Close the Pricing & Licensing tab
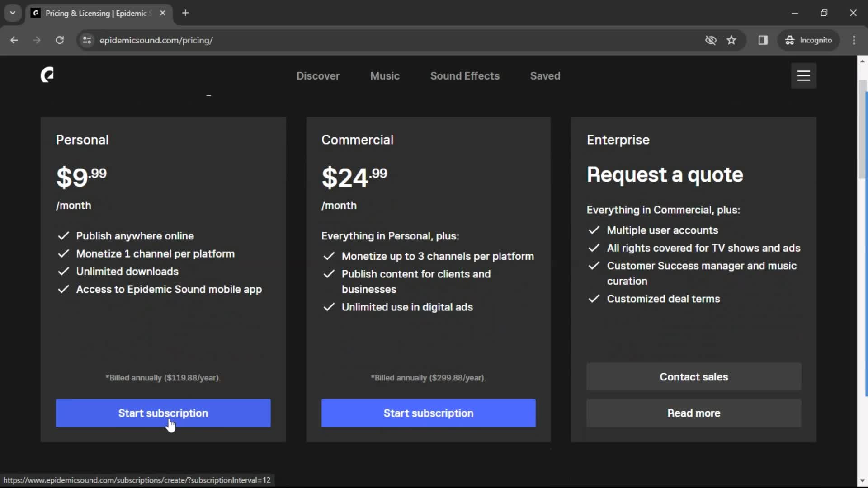 click(x=163, y=13)
